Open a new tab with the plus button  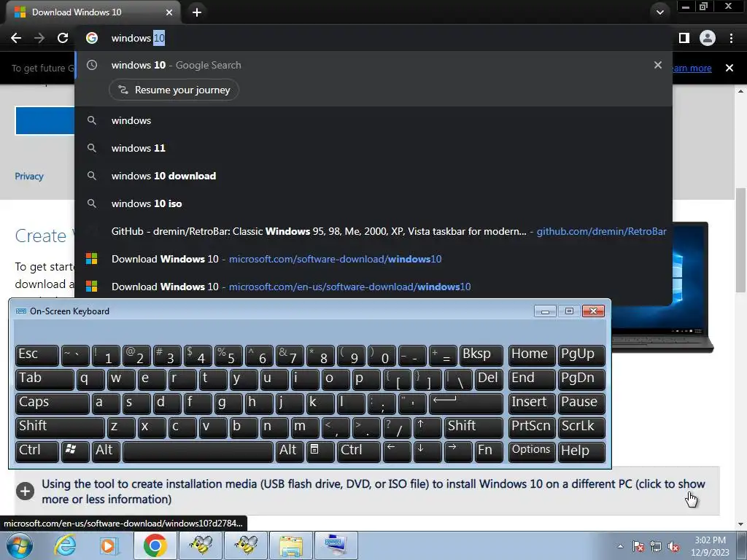pos(197,12)
